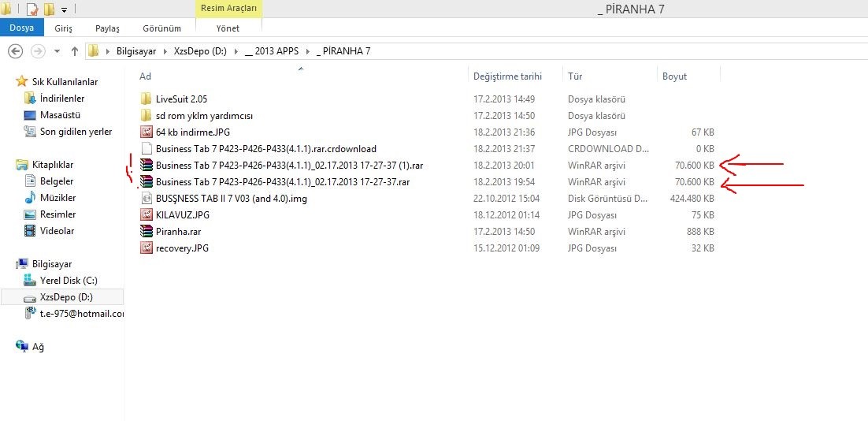Open the Müzikler library
This screenshot has height=421, width=868.
click(x=57, y=198)
